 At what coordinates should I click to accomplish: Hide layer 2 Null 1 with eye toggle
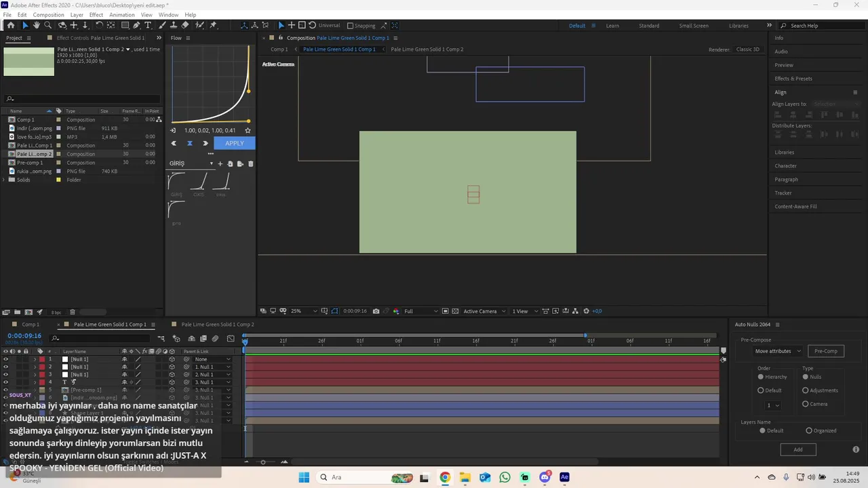[x=6, y=367]
